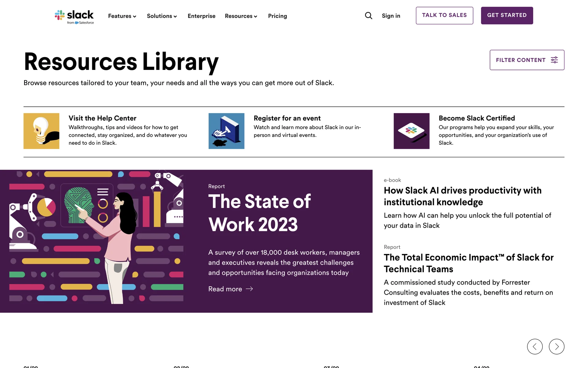Click the Register for an event image
Viewport: 588px width, 368px height.
pos(226,131)
